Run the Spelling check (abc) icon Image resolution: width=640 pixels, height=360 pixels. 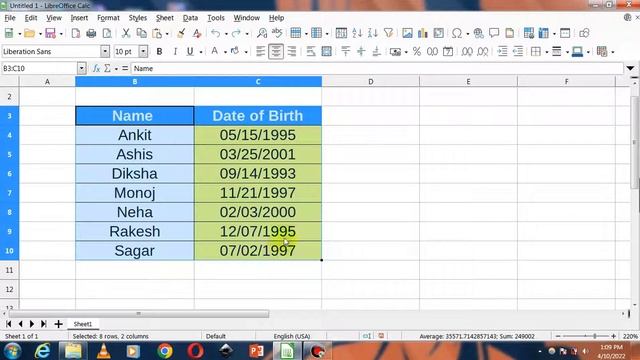(277, 33)
